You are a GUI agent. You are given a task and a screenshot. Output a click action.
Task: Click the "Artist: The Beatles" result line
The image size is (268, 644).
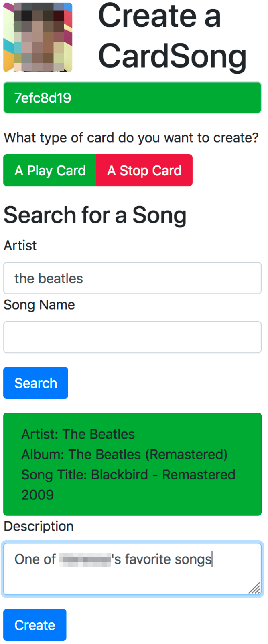(x=78, y=434)
